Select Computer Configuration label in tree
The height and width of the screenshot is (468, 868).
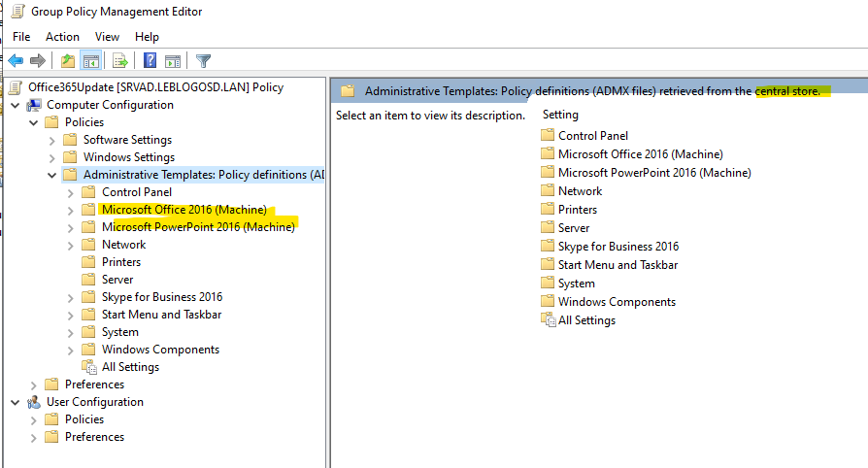coord(110,105)
